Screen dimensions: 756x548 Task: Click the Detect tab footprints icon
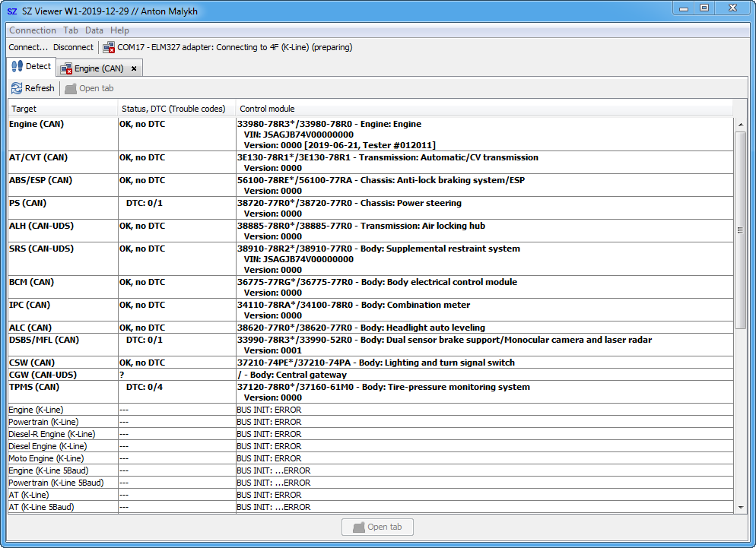click(17, 66)
